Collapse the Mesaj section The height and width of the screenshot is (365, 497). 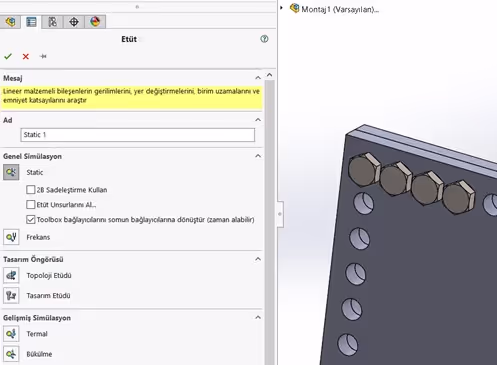pyautogui.click(x=258, y=78)
